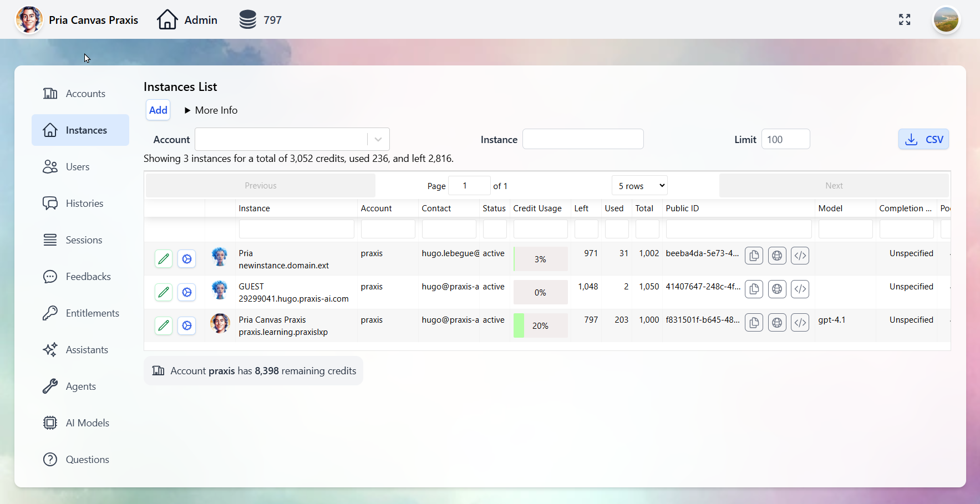Open settings gear for Pria Canvas Praxis row
Viewport: 980px width, 504px height.
187,325
